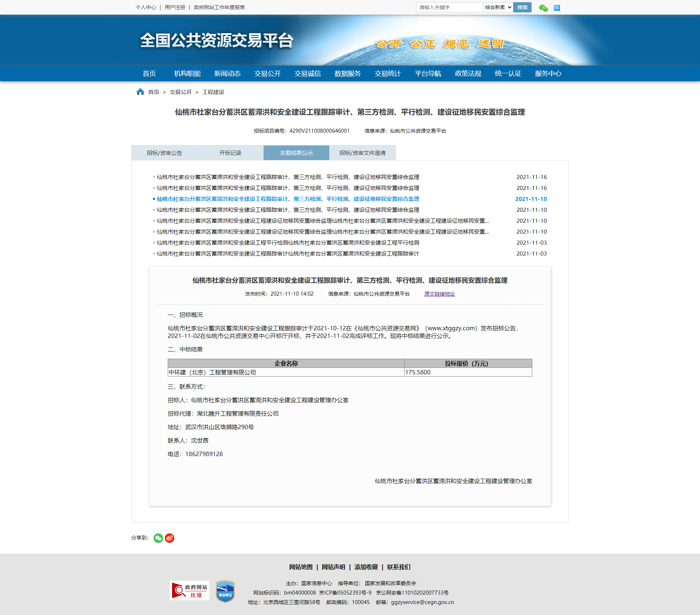Select company name 中环建（北京）工程管理有限公司 cell
Image resolution: width=700 pixels, height=615 pixels.
286,372
